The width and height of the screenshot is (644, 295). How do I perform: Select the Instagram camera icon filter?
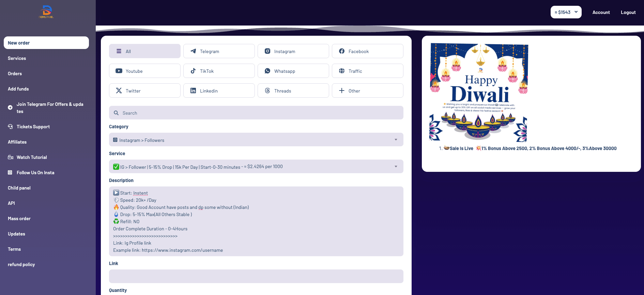(x=267, y=51)
